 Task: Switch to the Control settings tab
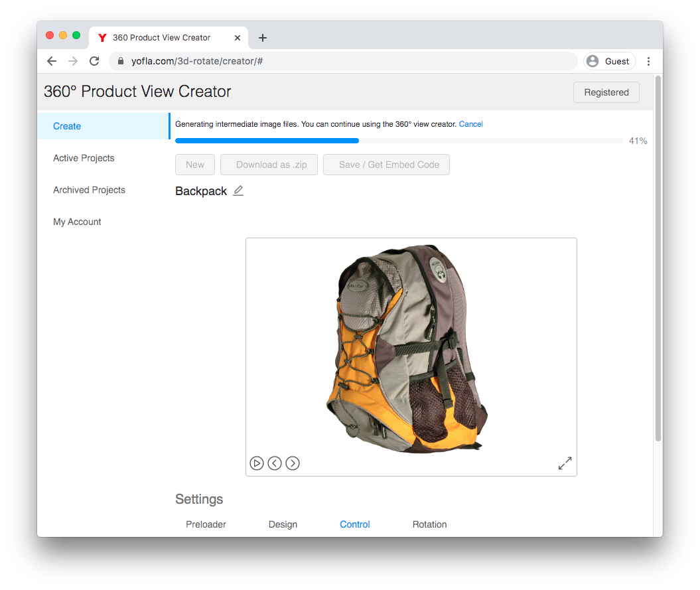pos(355,524)
